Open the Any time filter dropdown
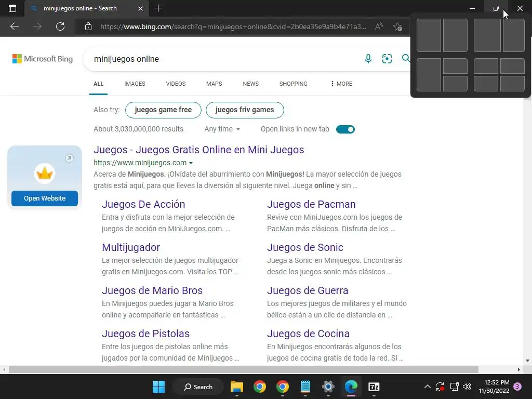 pos(222,129)
